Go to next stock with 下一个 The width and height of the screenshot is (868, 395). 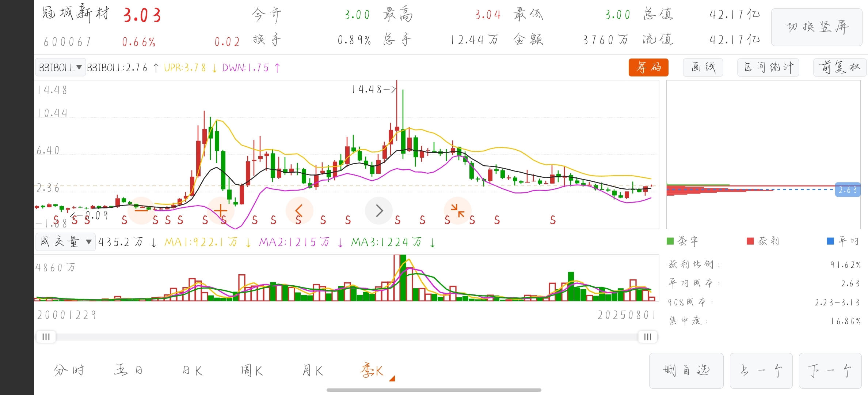(830, 370)
